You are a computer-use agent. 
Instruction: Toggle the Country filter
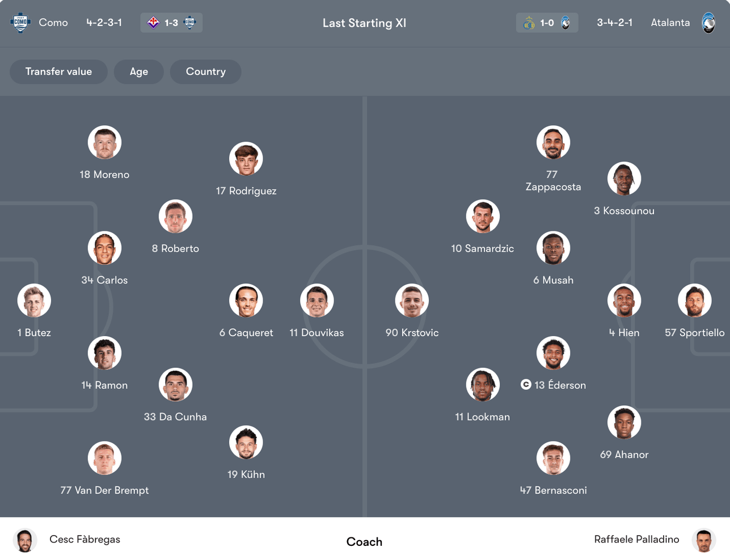tap(205, 72)
